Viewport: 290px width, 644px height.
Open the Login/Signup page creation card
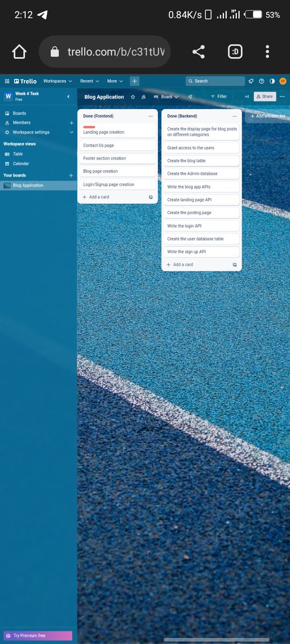(118, 184)
